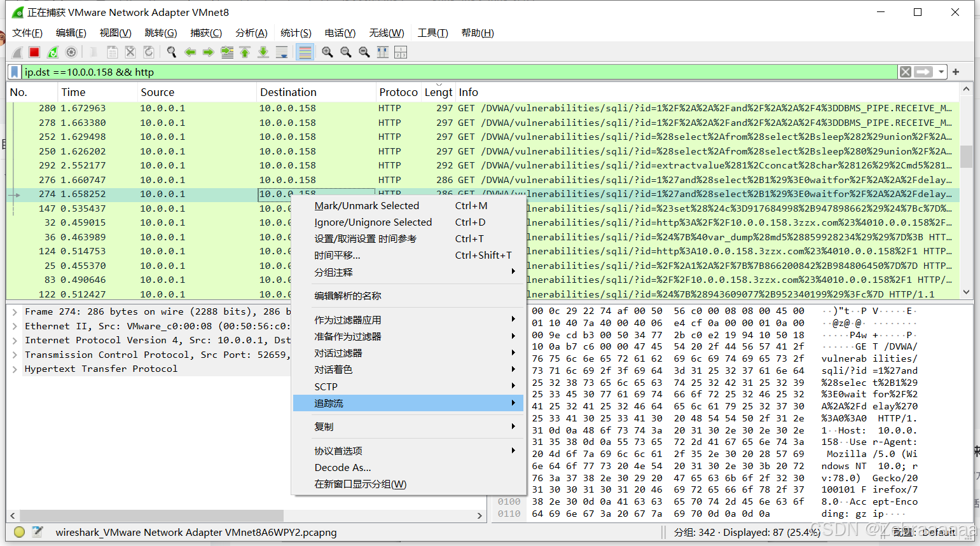The width and height of the screenshot is (980, 546).
Task: Expand the Ethernet II tree node
Action: coord(14,326)
